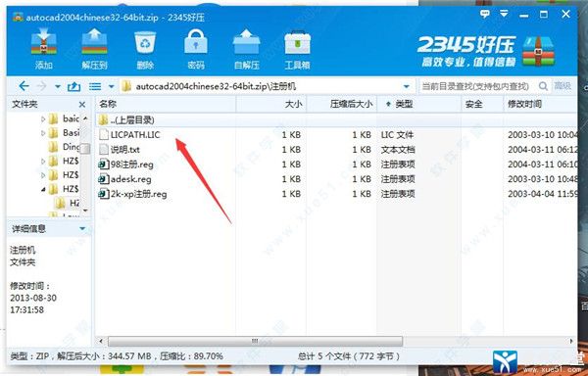Click the LIC 文件 type cell

click(x=397, y=135)
